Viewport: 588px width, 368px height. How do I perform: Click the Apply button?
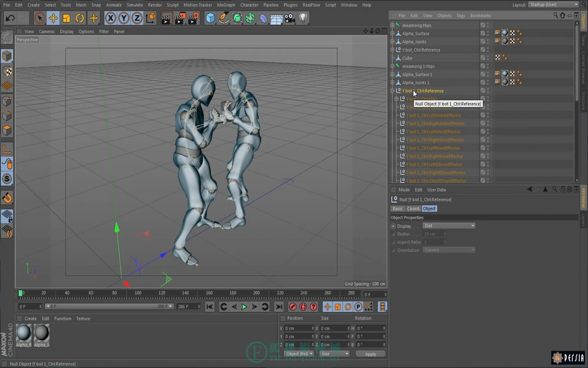(370, 354)
